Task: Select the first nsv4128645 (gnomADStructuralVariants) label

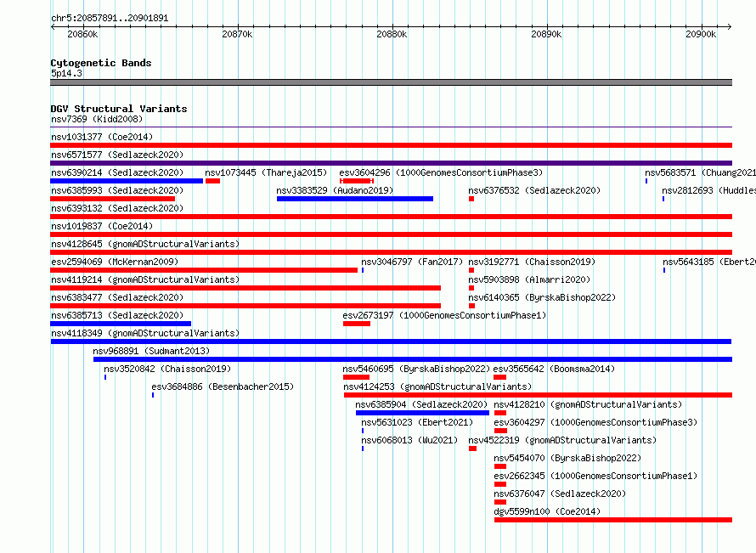Action: point(145,244)
